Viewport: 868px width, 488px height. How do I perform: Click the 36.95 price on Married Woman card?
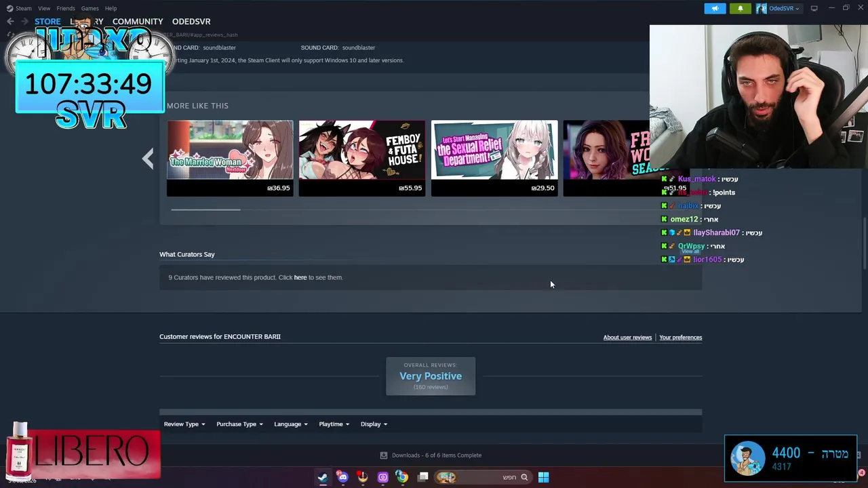point(279,188)
